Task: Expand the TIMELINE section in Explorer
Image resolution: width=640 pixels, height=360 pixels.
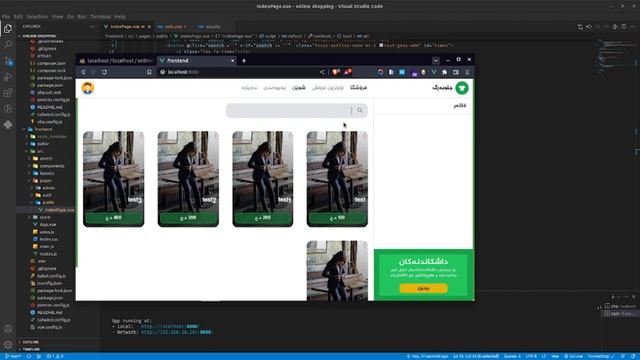Action: coord(31,349)
